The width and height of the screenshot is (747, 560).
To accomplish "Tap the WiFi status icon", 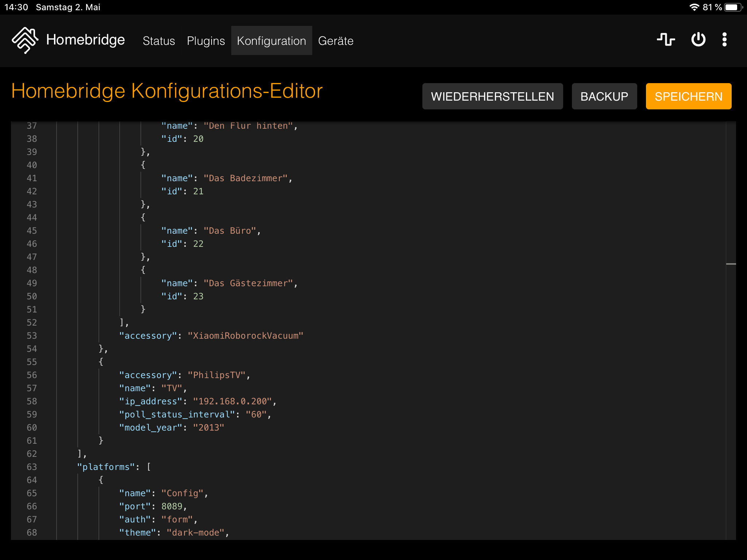I will click(x=694, y=7).
